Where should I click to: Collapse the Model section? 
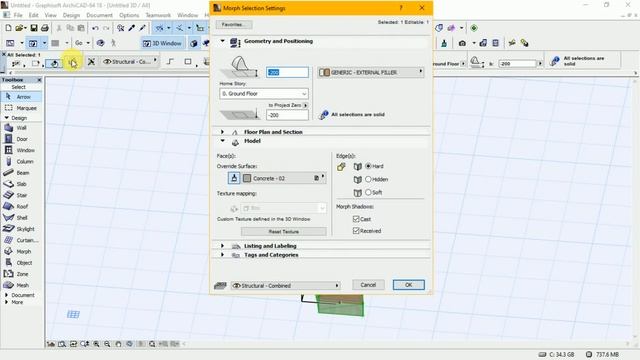[x=222, y=141]
